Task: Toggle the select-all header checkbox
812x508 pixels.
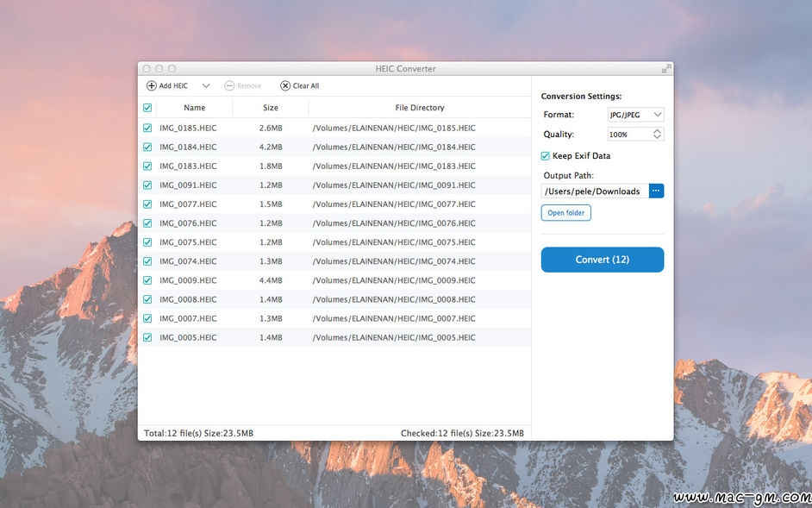Action: [147, 108]
